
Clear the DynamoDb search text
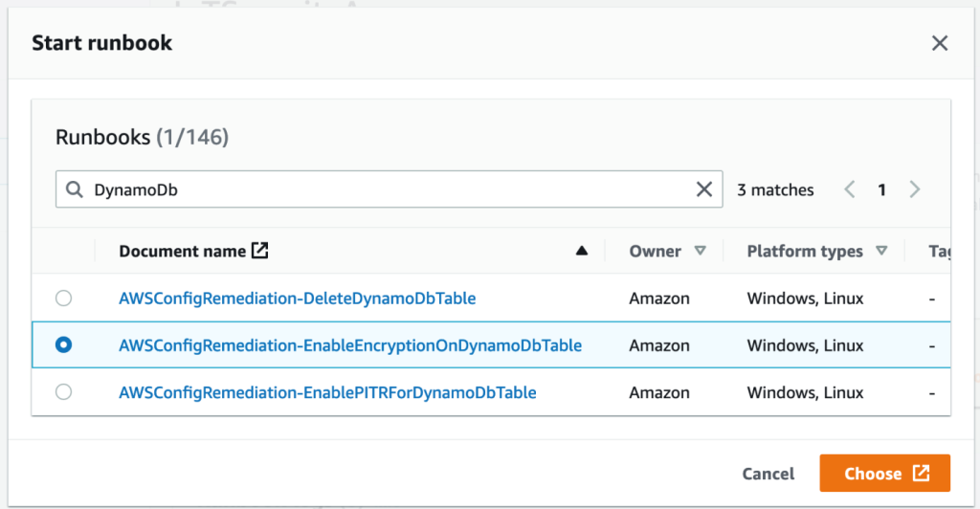pos(703,189)
